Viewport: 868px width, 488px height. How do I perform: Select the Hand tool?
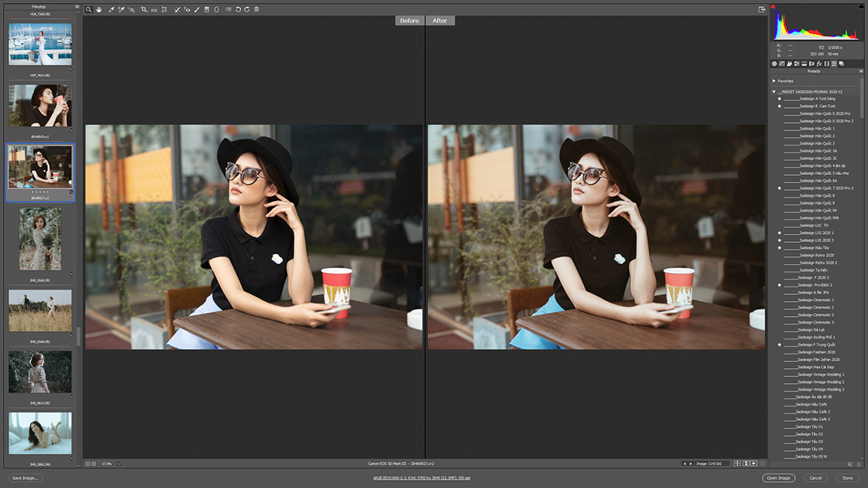point(99,10)
